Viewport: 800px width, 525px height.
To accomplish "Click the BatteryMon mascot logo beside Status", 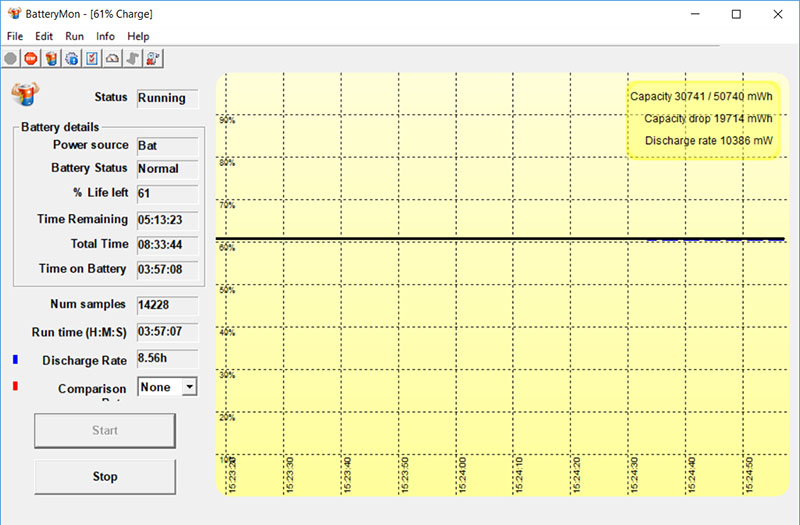I will tap(25, 94).
